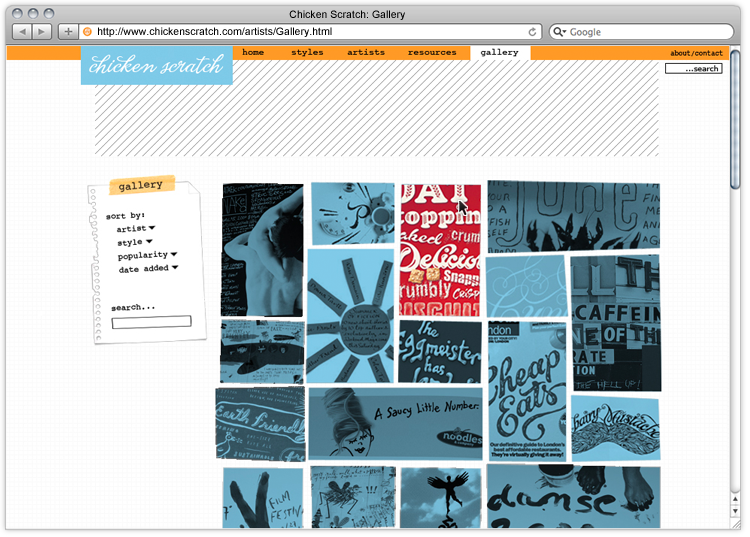The height and width of the screenshot is (537, 750).
Task: Open the Film Festival thumbnail
Action: pos(263,498)
